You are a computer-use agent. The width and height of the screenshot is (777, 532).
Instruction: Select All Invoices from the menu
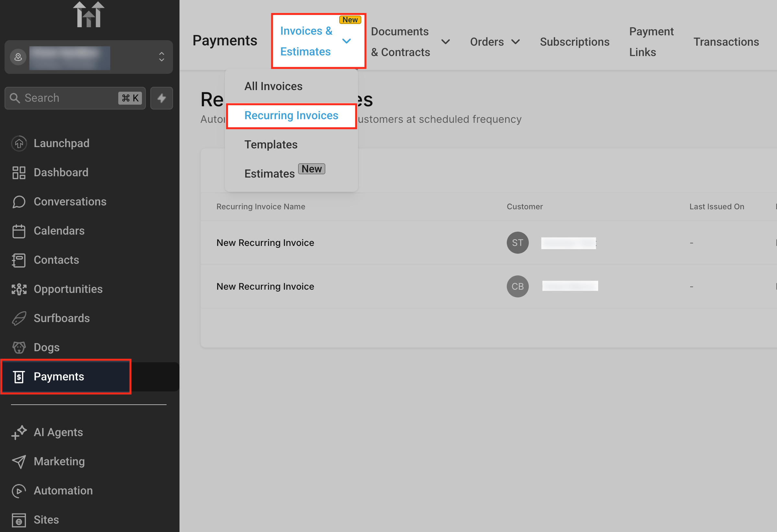pyautogui.click(x=273, y=86)
